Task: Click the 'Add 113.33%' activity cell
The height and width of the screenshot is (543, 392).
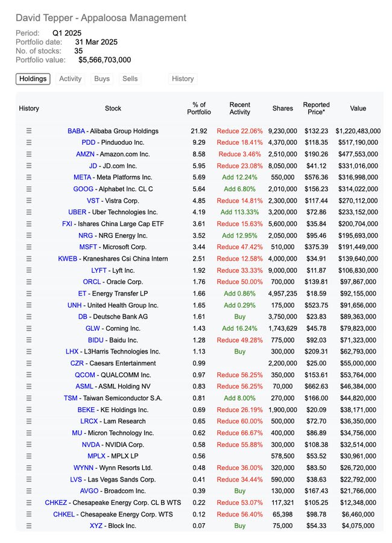Action: tap(239, 212)
